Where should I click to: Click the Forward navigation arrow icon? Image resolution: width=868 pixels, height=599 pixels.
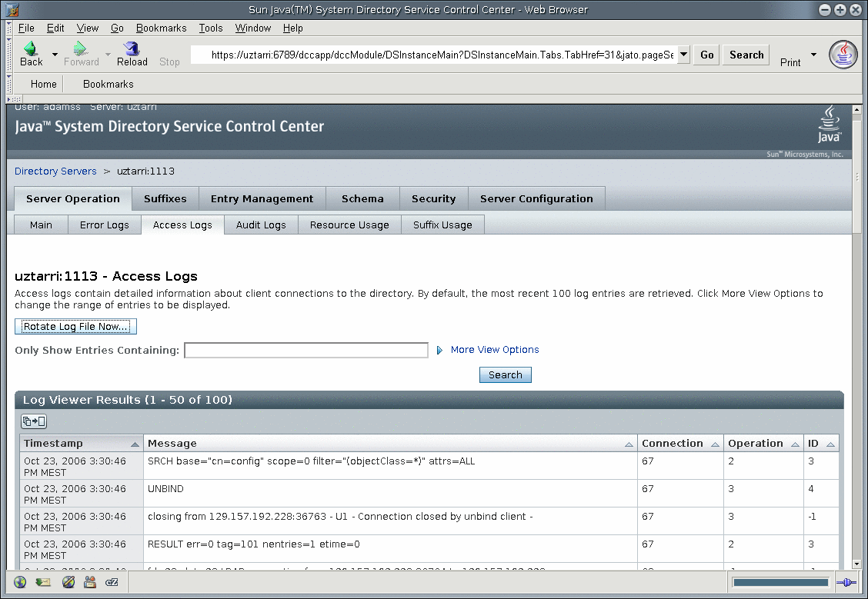[81, 48]
